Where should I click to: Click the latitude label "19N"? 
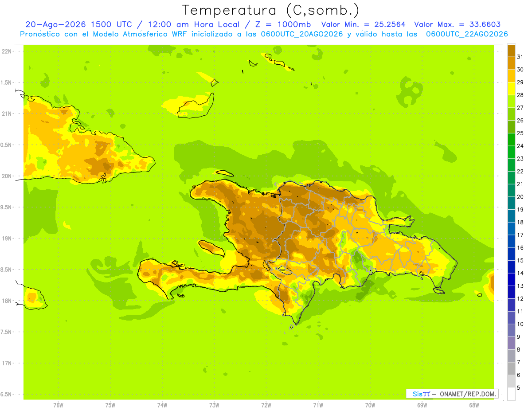click(7, 239)
